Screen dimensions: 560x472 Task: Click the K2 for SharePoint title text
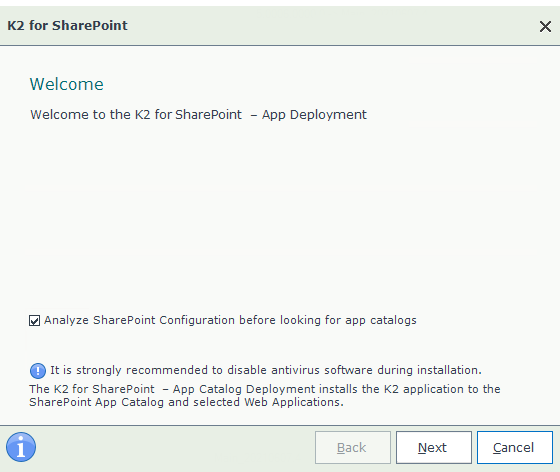pyautogui.click(x=67, y=26)
